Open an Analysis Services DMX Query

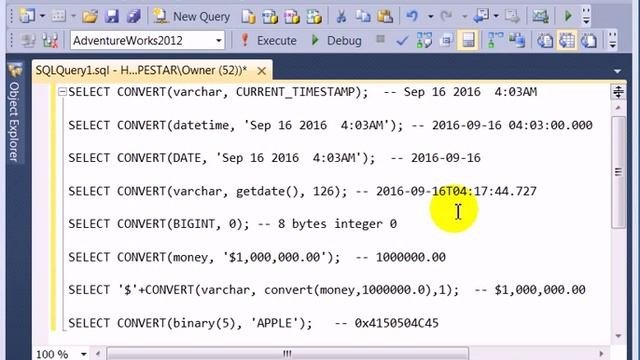292,16
